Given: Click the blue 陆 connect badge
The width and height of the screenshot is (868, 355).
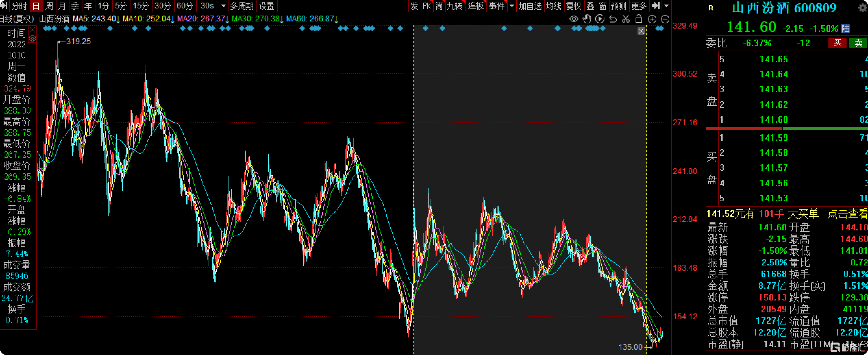Looking at the screenshot, I should [845, 28].
